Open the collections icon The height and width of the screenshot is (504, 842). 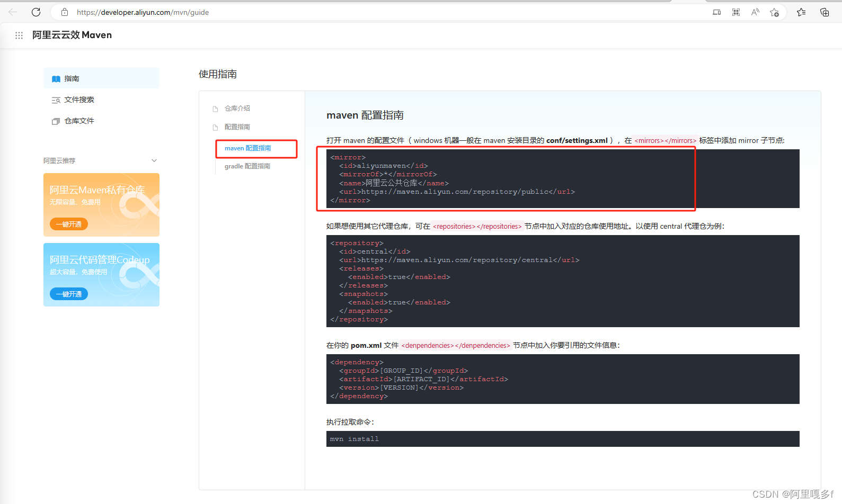[825, 12]
